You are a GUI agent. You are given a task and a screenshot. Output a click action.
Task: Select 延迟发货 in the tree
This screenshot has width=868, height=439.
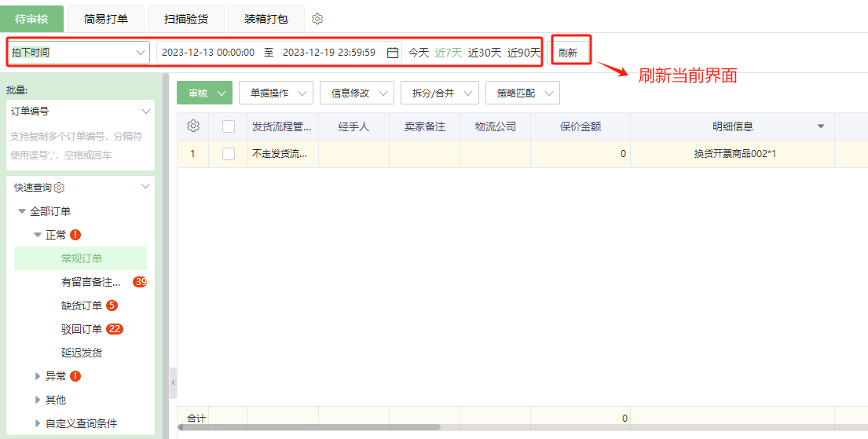[82, 353]
